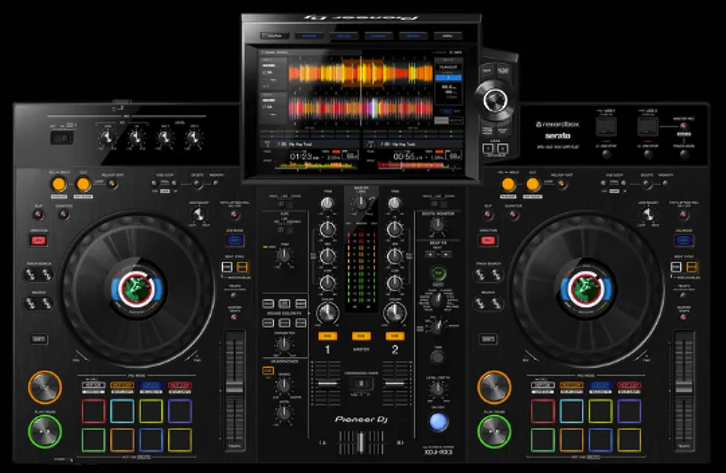Image resolution: width=726 pixels, height=473 pixels.
Task: Tap the orange Cue button on right deck
Action: coord(494,387)
